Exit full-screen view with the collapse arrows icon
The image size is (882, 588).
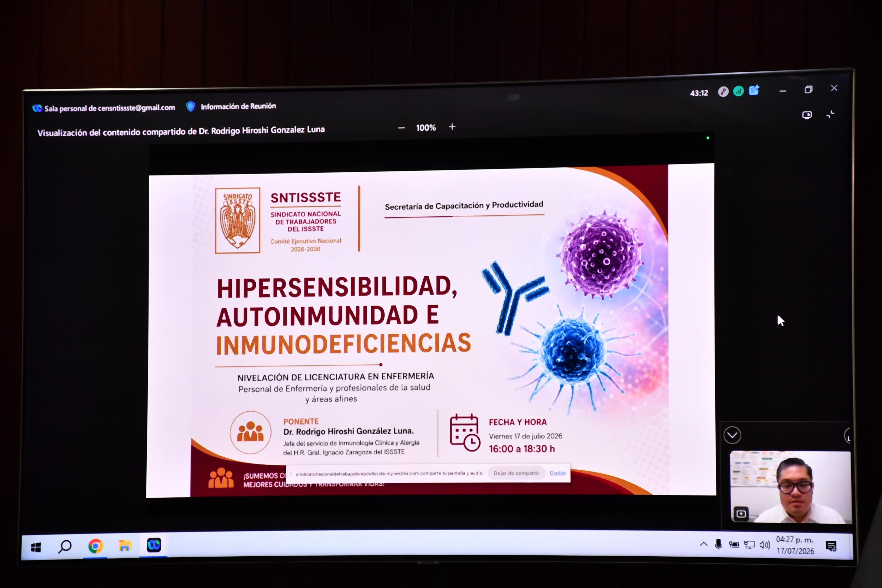830,114
